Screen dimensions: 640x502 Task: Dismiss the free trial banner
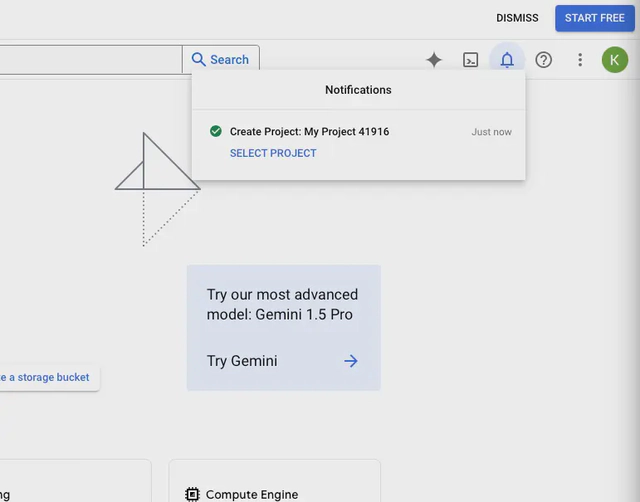pos(517,18)
